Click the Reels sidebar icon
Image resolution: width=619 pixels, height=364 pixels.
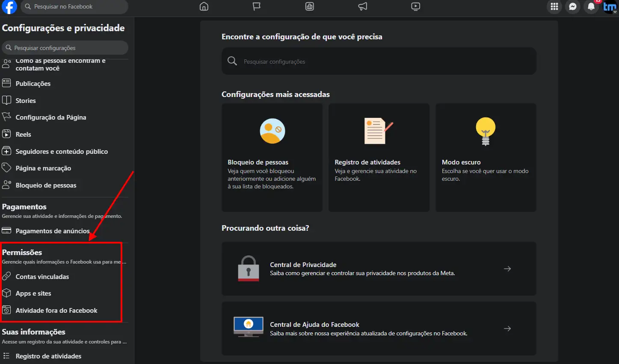[x=6, y=134]
